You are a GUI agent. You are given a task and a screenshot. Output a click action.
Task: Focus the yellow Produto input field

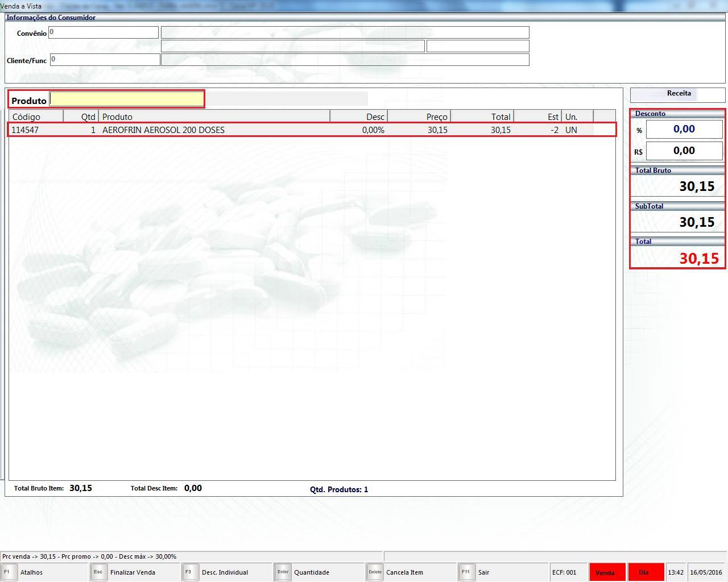coord(127,99)
